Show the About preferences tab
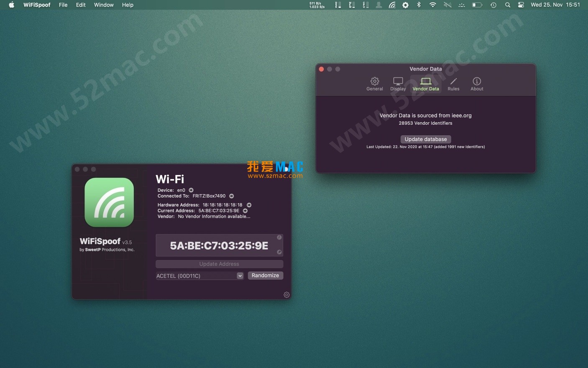Screen dimensions: 588x368 pos(477,84)
